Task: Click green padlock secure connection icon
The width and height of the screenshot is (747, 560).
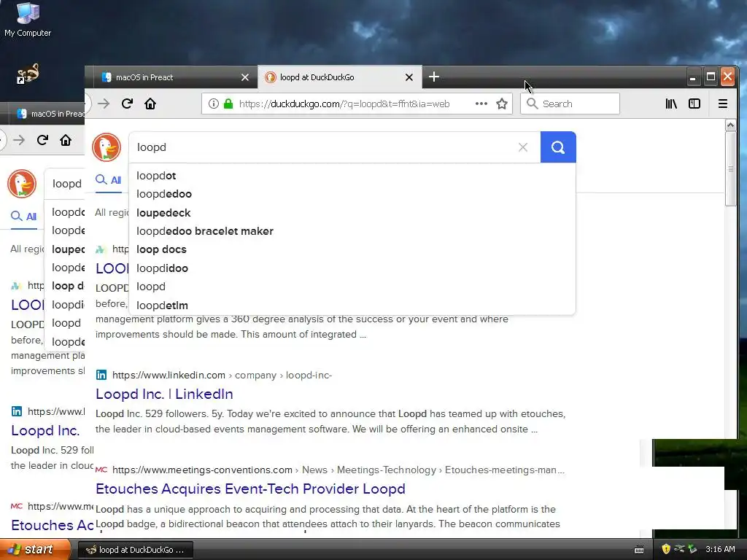Action: [228, 104]
